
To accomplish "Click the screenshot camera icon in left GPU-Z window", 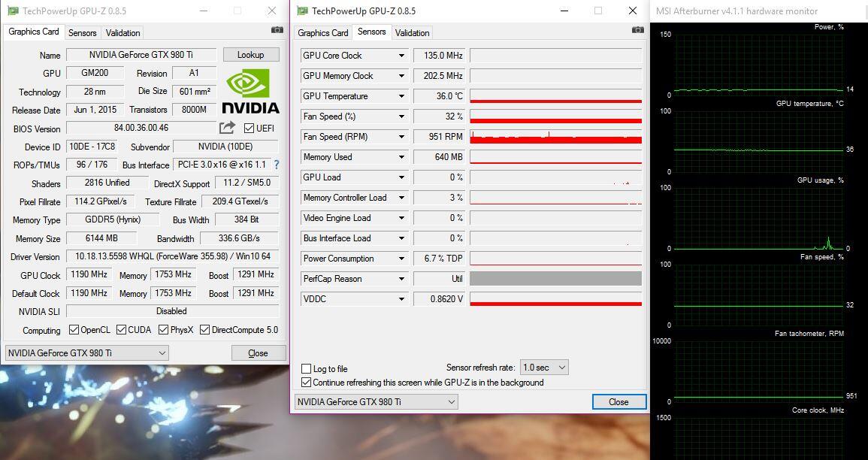I will tap(277, 30).
